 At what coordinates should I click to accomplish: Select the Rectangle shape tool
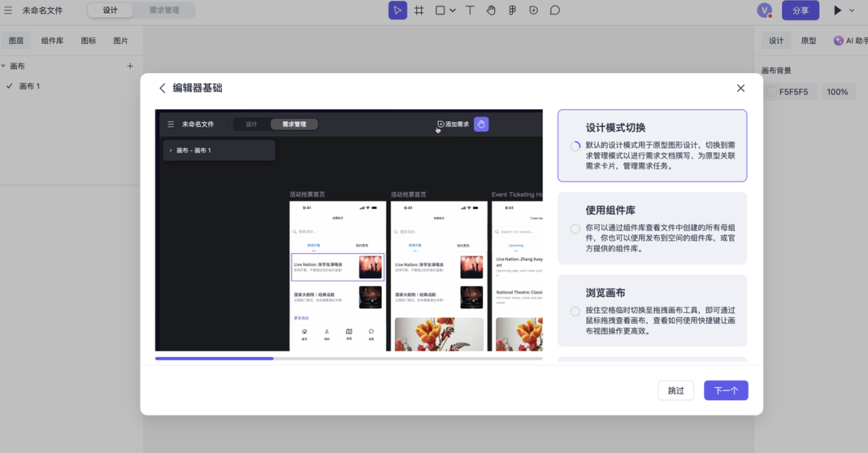pos(440,10)
